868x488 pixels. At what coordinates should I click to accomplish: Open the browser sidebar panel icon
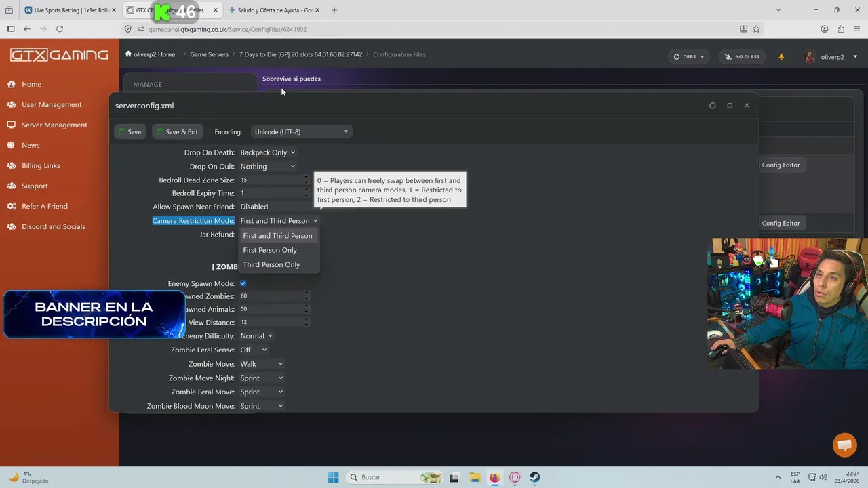[x=10, y=29]
